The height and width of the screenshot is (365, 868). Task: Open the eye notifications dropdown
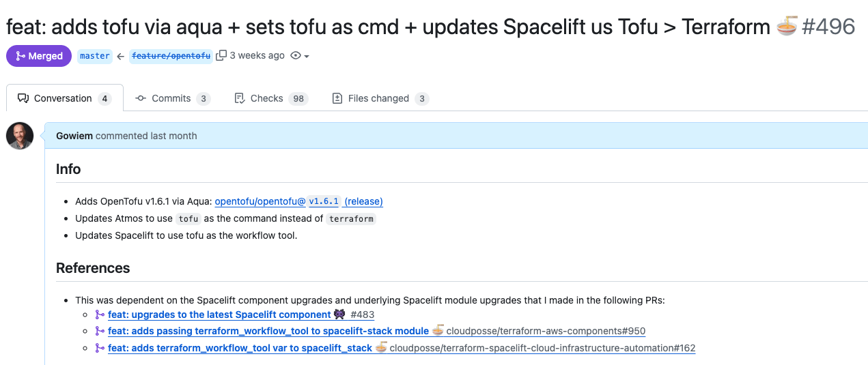[x=300, y=56]
